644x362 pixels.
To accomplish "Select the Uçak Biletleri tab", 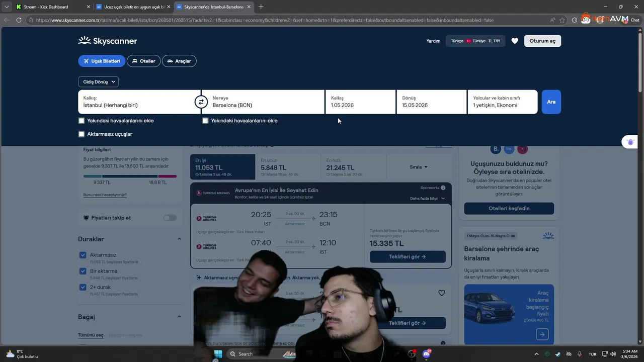I will coord(102,61).
